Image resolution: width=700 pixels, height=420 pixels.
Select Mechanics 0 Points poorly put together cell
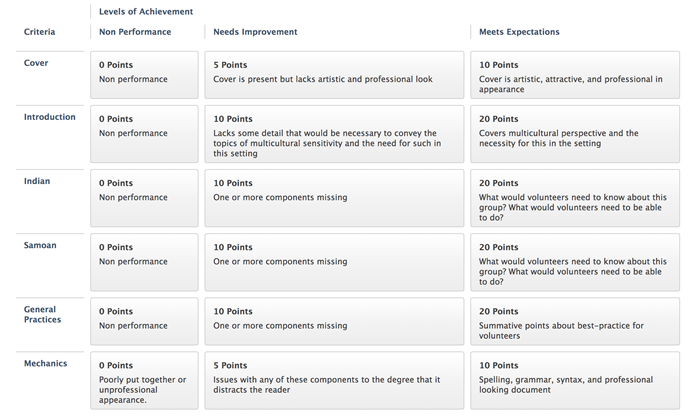[x=145, y=381]
